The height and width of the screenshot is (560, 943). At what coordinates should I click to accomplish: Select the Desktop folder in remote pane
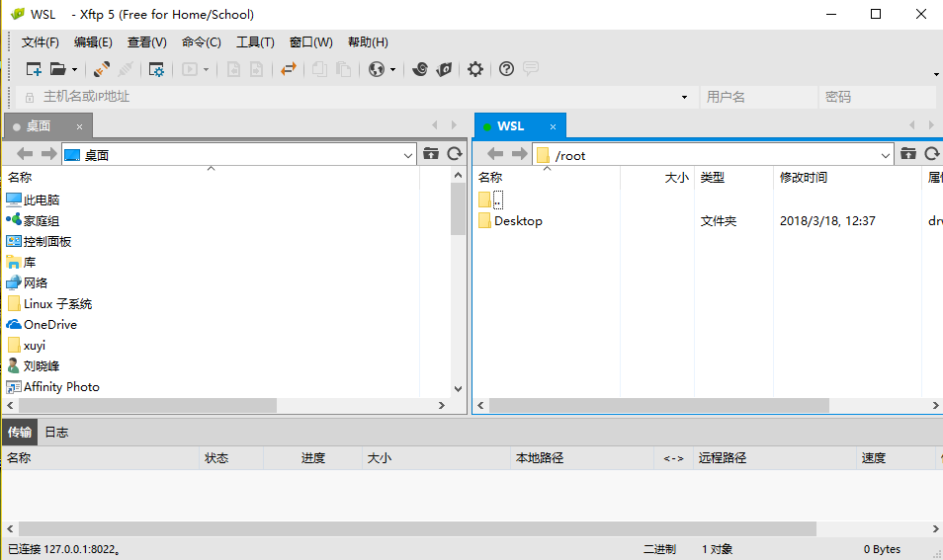click(518, 221)
